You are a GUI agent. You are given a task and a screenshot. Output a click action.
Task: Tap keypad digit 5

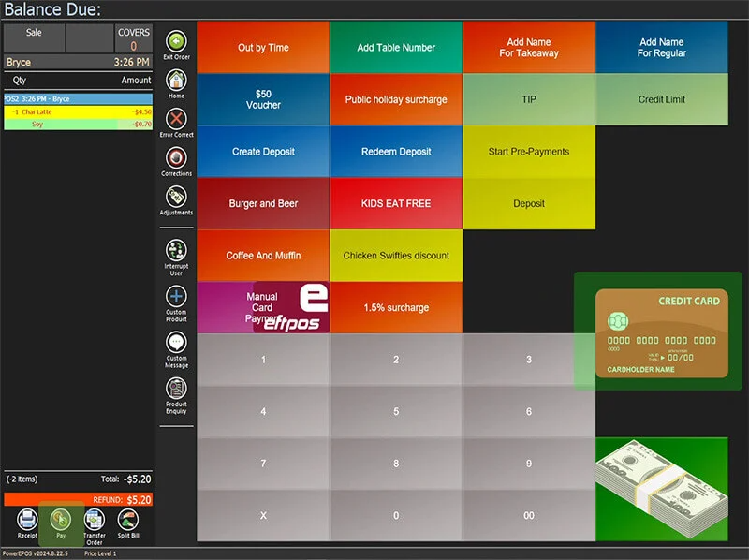pos(396,411)
